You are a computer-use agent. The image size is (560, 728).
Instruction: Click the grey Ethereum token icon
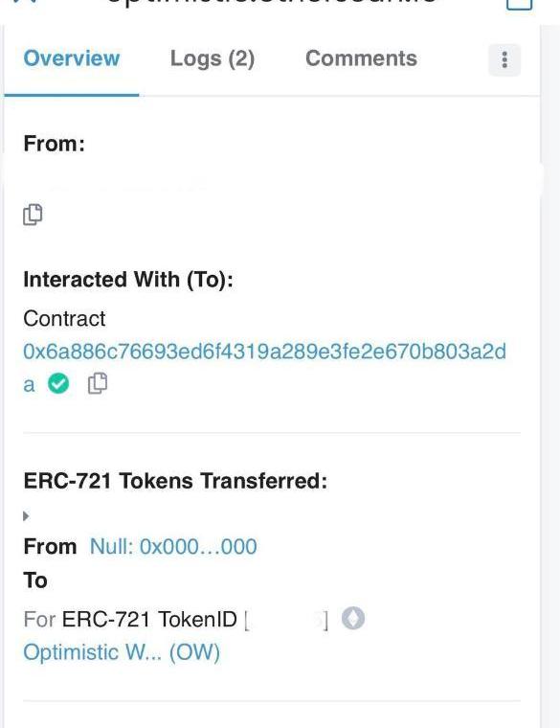353,619
